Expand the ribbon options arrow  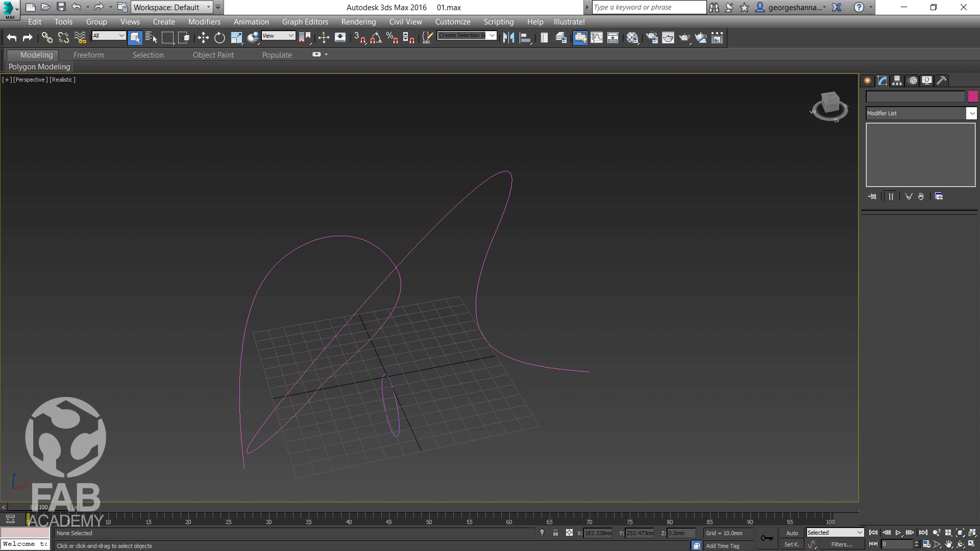pos(326,55)
